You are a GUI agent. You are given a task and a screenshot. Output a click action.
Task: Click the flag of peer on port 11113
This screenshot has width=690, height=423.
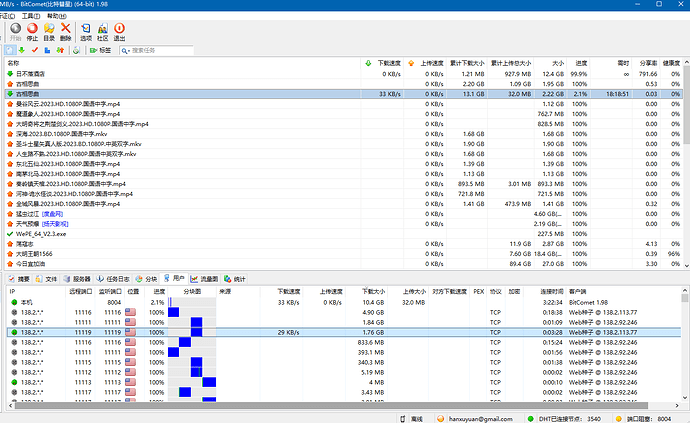[x=130, y=382]
